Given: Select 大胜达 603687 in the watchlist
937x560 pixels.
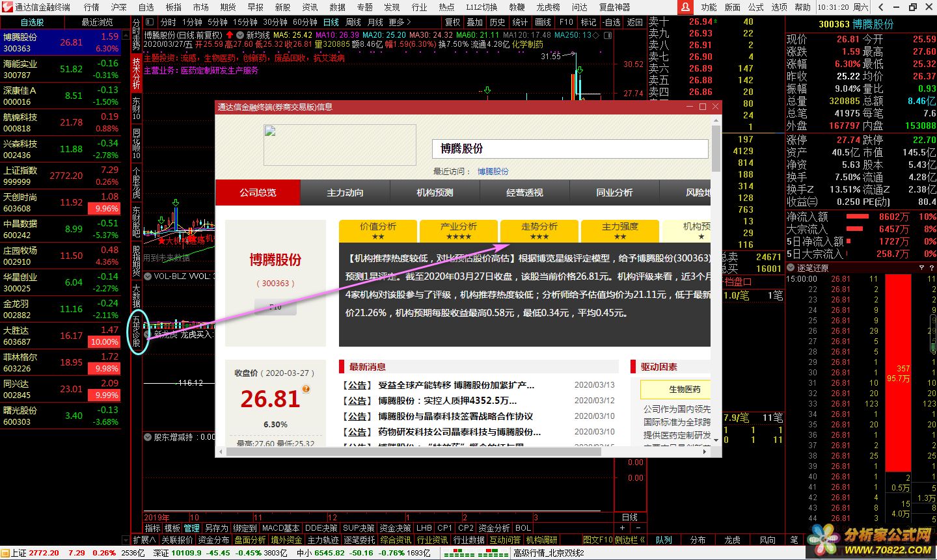Looking at the screenshot, I should [x=61, y=336].
